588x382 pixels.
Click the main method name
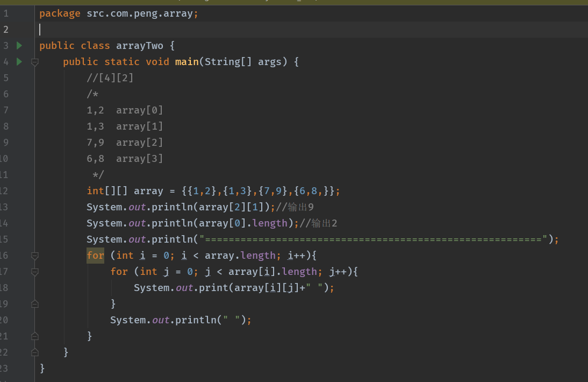coord(187,61)
